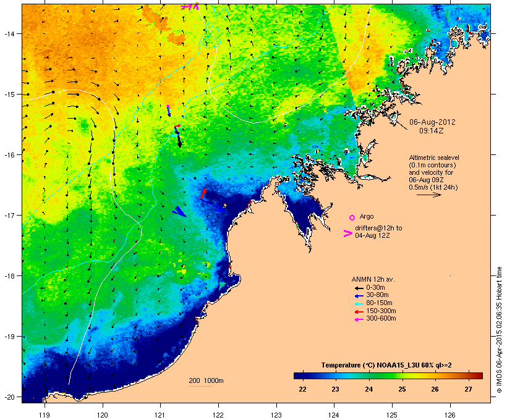Click the longitude axis label 125
Viewport: 507px width, 420px height.
coord(392,414)
